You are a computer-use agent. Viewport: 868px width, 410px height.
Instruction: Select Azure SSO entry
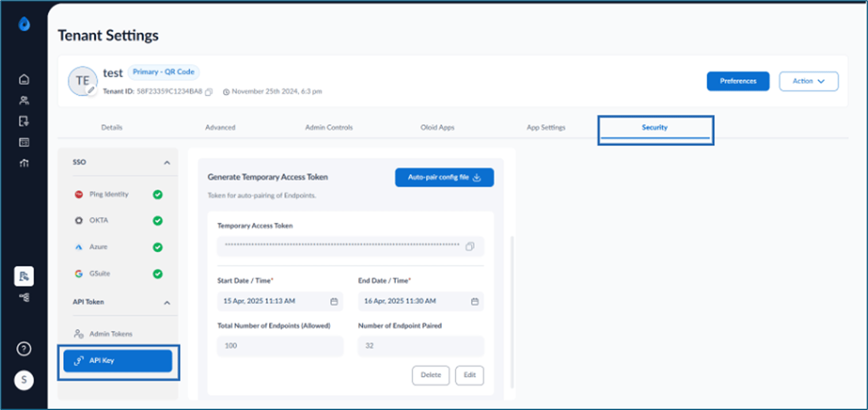click(x=118, y=247)
